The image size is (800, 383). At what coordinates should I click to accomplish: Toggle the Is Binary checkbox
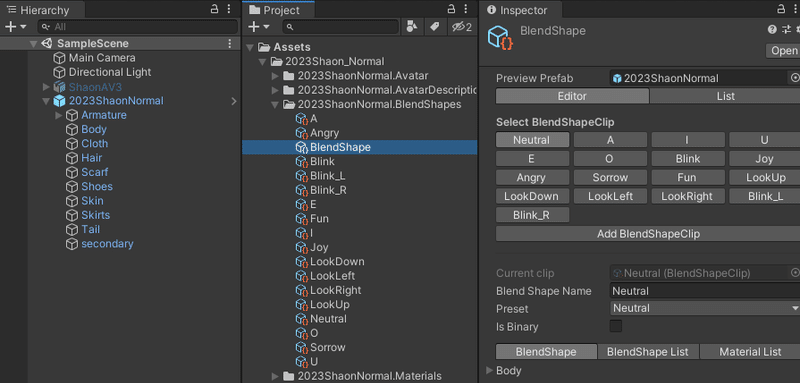coord(616,326)
